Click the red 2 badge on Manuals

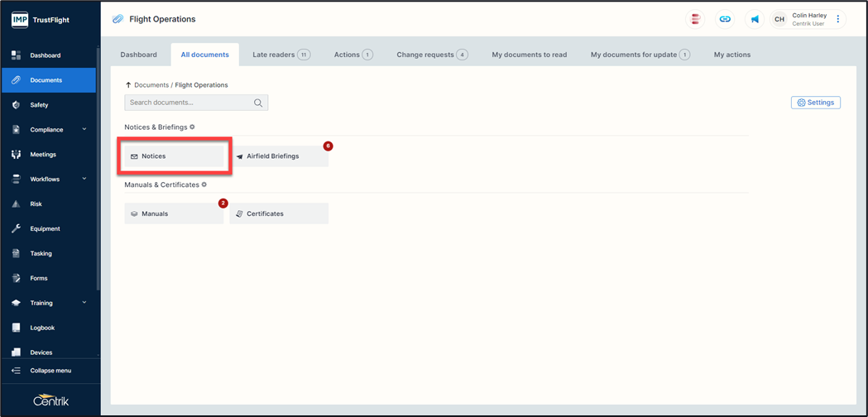(223, 204)
